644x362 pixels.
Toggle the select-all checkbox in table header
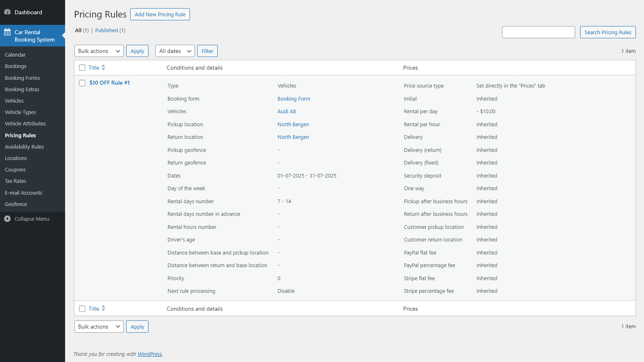(82, 68)
